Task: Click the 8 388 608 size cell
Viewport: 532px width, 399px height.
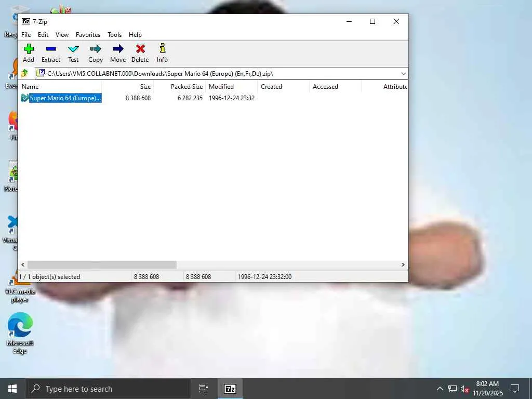Action: point(138,98)
